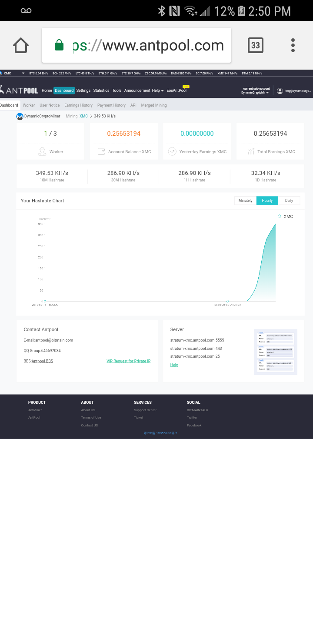The height and width of the screenshot is (644, 313).
Task: Select the Dashboard sub-tab
Action: (9, 105)
